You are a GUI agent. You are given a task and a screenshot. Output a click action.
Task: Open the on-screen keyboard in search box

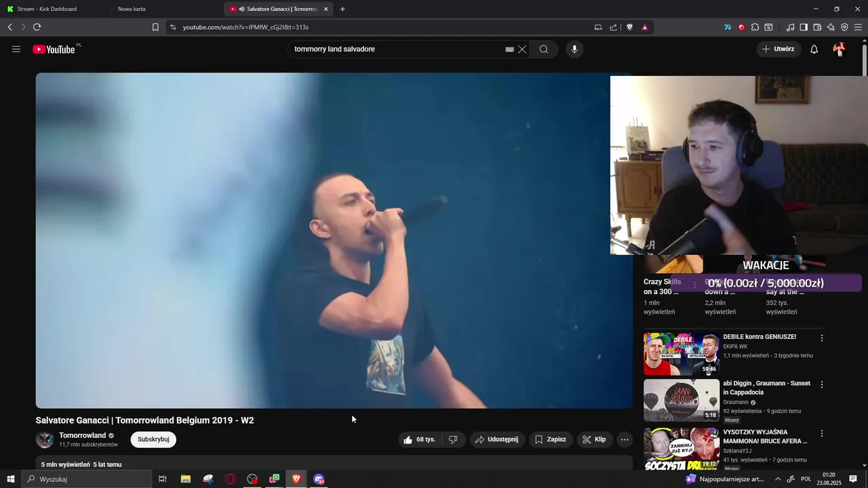509,49
